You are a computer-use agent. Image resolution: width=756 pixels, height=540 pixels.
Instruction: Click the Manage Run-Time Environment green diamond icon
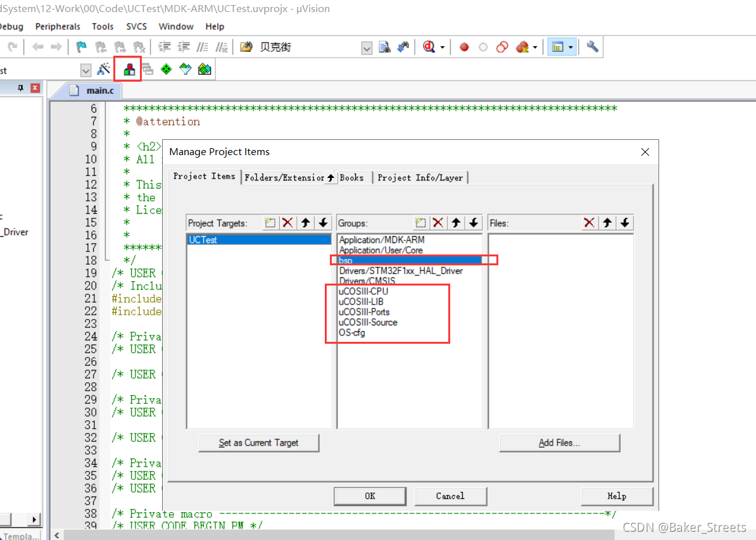(167, 70)
